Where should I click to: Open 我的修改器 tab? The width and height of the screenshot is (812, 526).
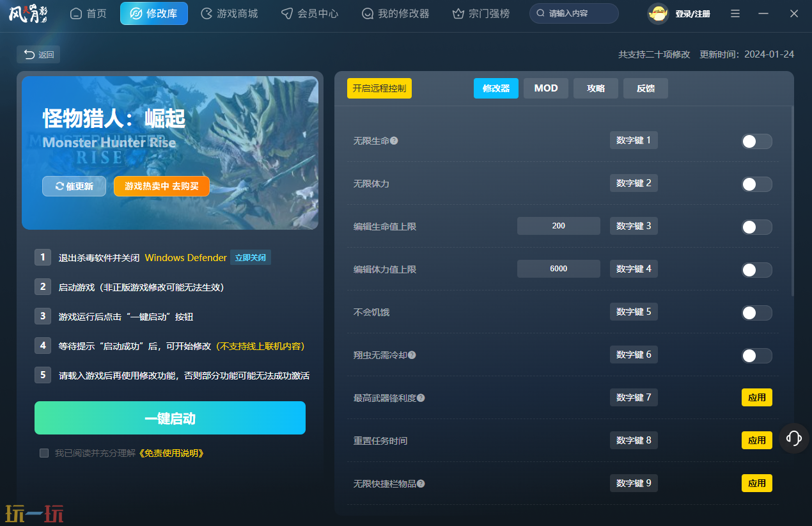point(395,13)
